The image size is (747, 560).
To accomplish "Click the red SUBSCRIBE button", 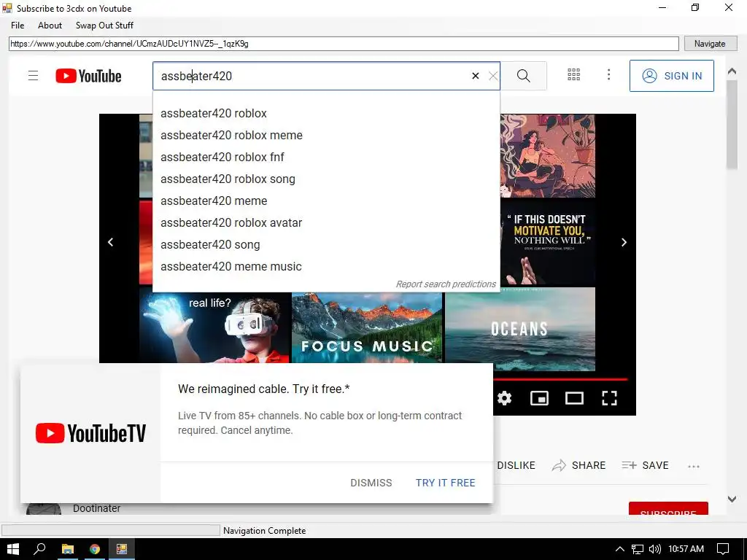I will pyautogui.click(x=668, y=508).
